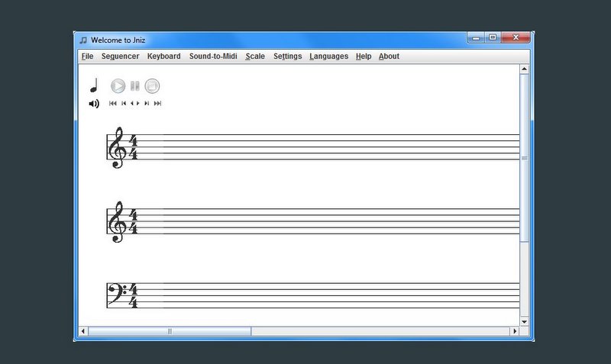611x364 pixels.
Task: Open the Help menu
Action: point(364,56)
